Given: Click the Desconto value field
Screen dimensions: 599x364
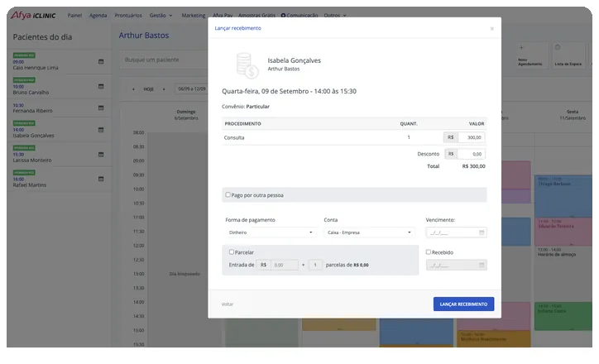Looking at the screenshot, I should click(x=471, y=154).
